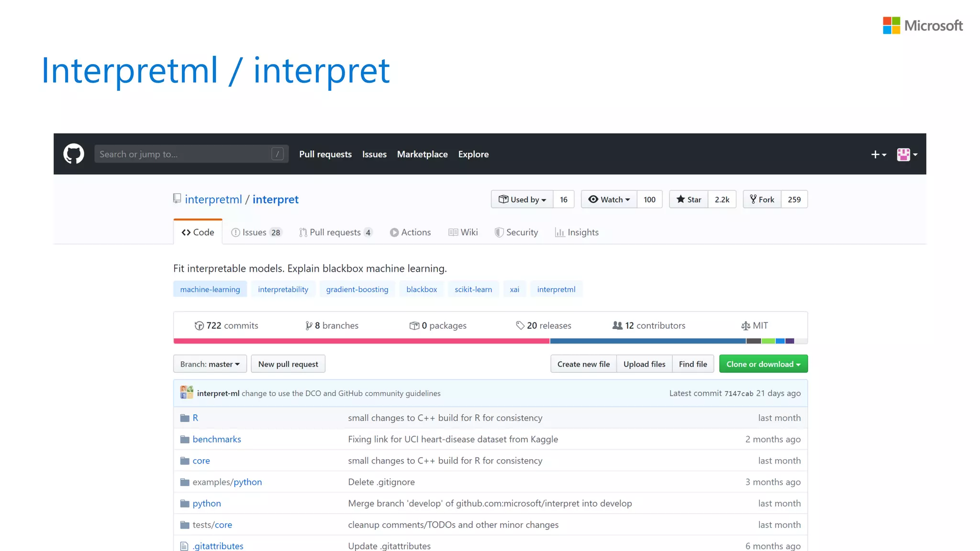980x551 pixels.
Task: Star the repository
Action: [x=689, y=199]
